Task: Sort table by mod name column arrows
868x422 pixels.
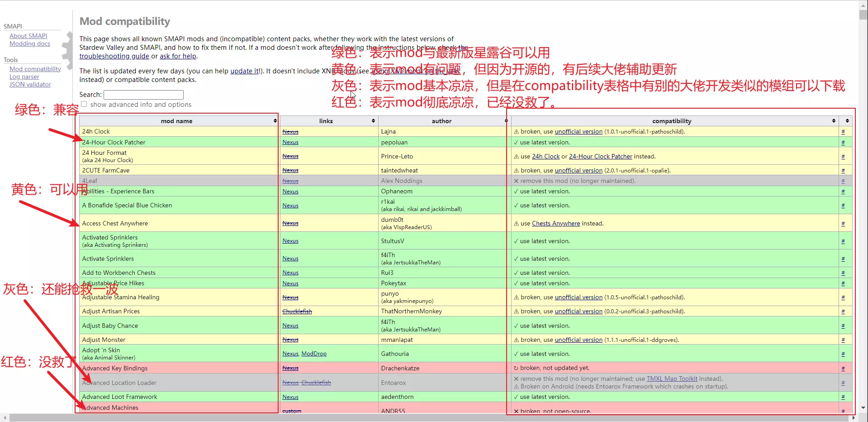Action: click(x=275, y=121)
